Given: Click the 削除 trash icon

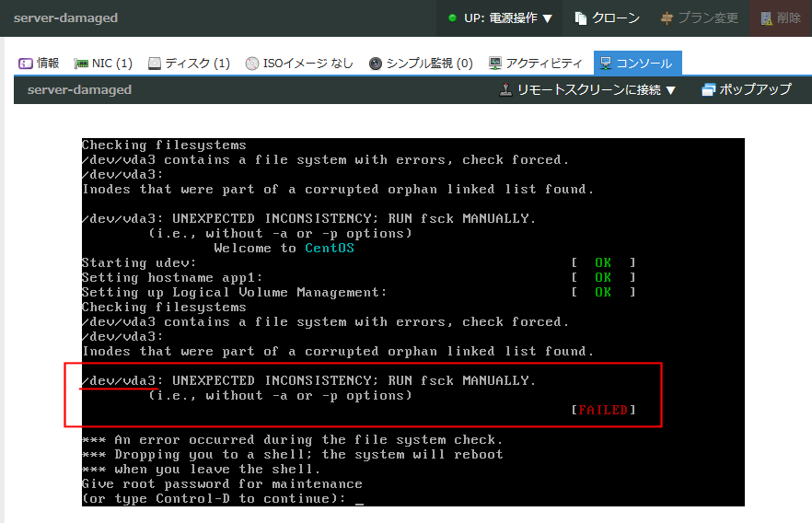Looking at the screenshot, I should pyautogui.click(x=766, y=18).
